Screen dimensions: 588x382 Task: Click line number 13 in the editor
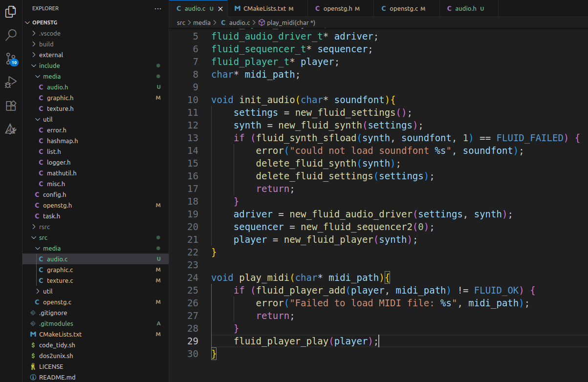click(193, 138)
